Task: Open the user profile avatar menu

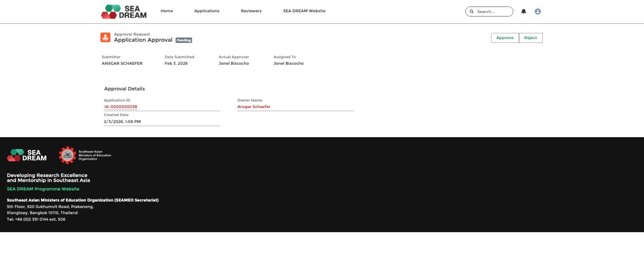Action: point(538,12)
